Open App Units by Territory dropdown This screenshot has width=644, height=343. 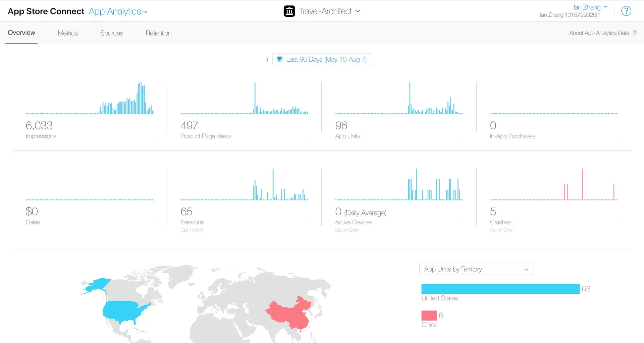476,269
